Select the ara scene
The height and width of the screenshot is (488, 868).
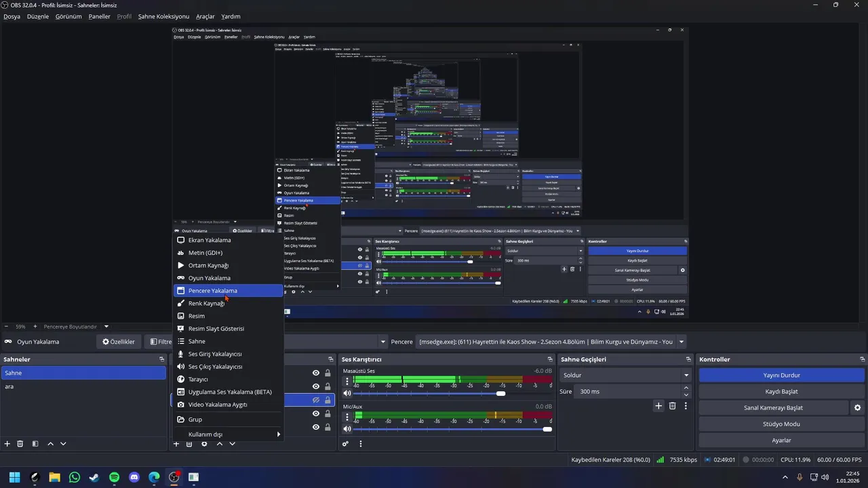point(83,386)
